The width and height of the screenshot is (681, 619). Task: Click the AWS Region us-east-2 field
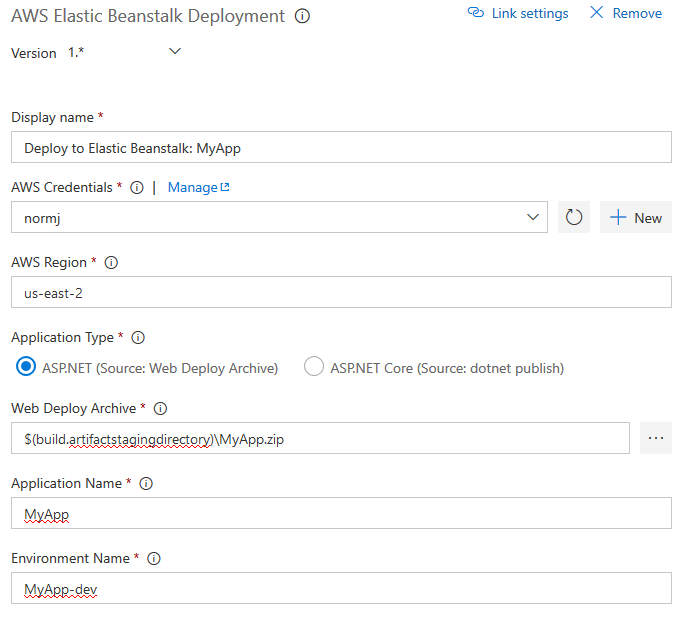coord(341,292)
